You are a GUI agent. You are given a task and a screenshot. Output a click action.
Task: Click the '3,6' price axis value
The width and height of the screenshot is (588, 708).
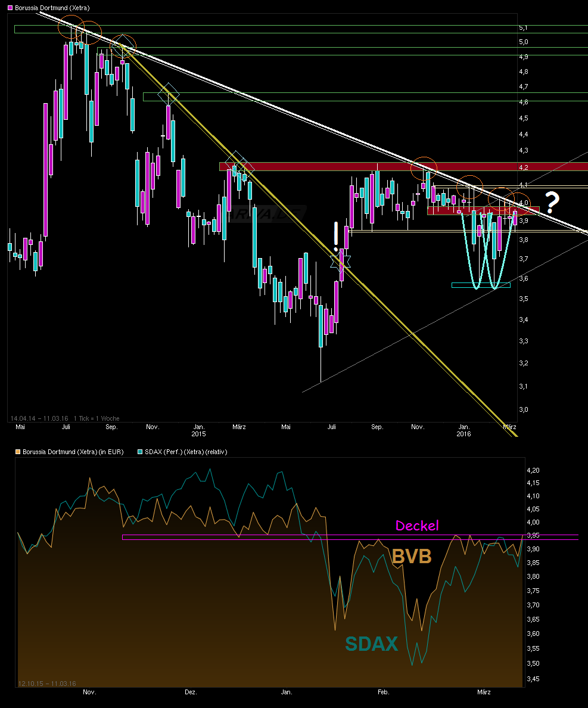coord(524,278)
